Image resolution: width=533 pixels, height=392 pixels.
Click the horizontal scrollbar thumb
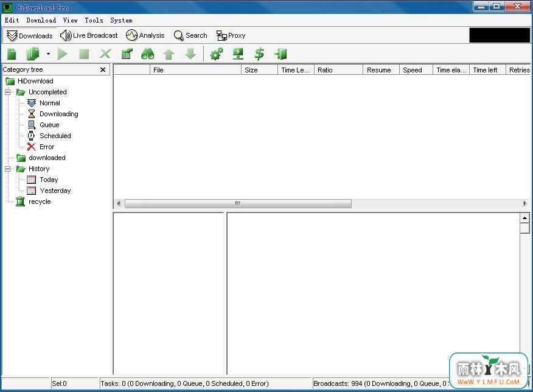click(238, 203)
